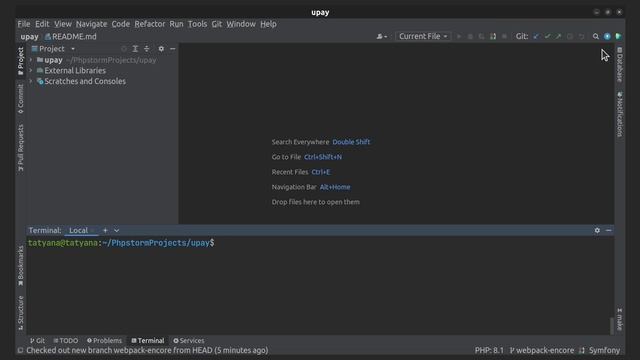The height and width of the screenshot is (360, 640).
Task: Open the File menu
Action: point(24,24)
